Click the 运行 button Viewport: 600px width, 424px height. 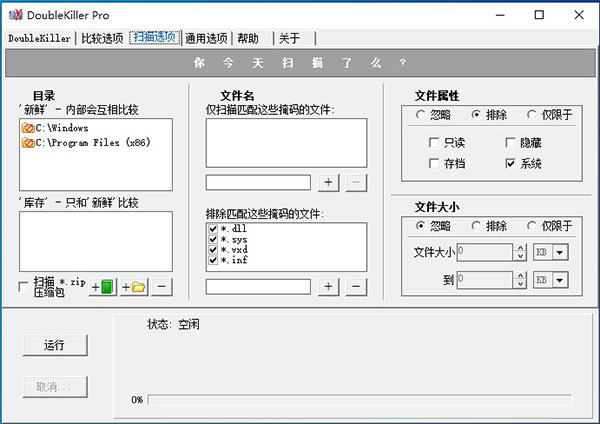click(x=55, y=345)
